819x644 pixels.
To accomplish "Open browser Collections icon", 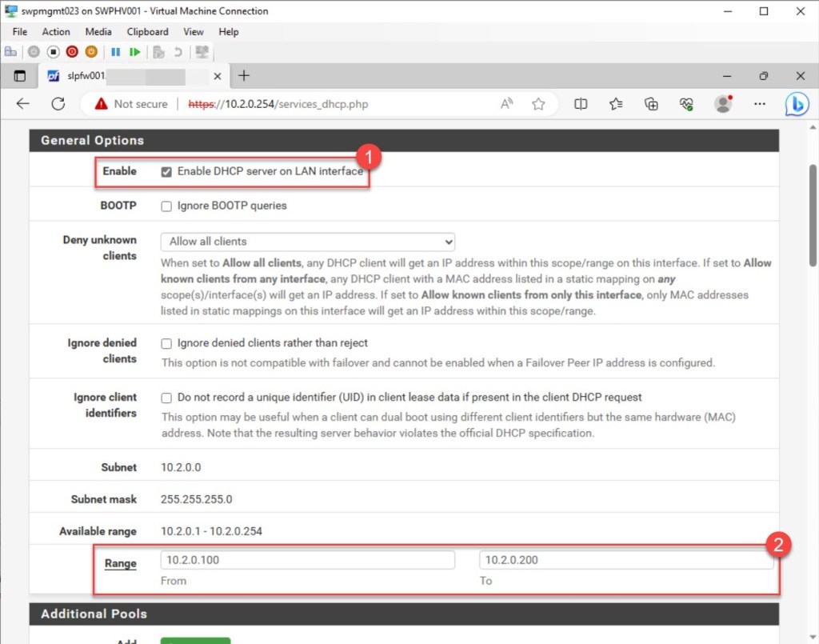I will (652, 104).
